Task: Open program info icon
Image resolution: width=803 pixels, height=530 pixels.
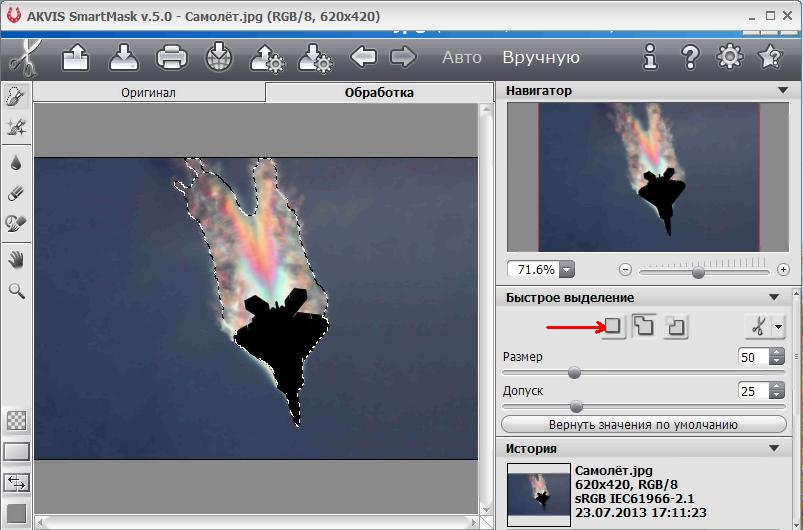Action: [x=650, y=57]
